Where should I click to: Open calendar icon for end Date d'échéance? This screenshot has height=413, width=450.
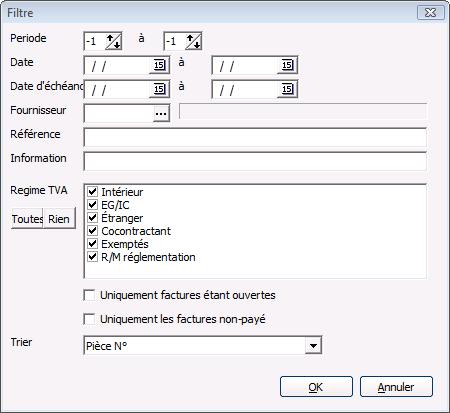[x=287, y=89]
